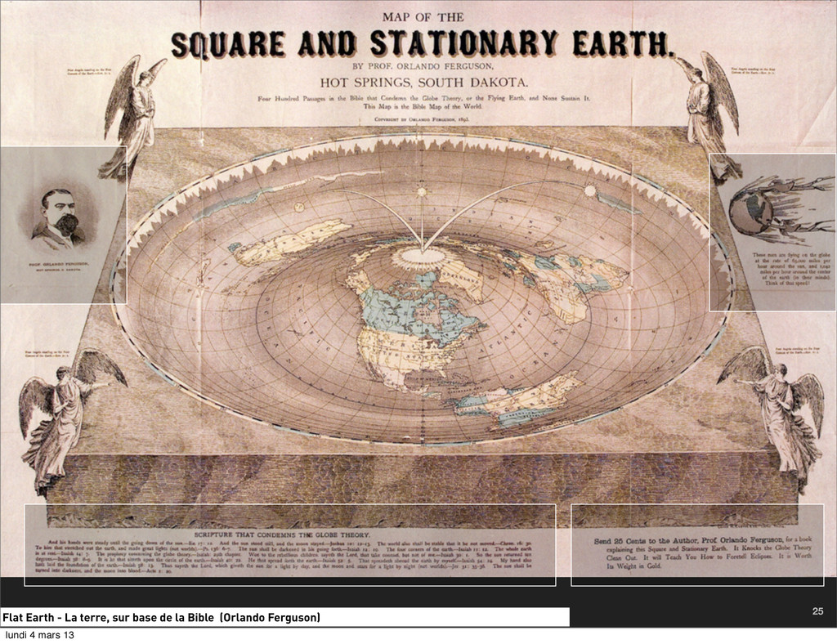The width and height of the screenshot is (837, 644).
Task: Click 'Four Hundred Passages in the Bible' line
Action: coord(424,99)
